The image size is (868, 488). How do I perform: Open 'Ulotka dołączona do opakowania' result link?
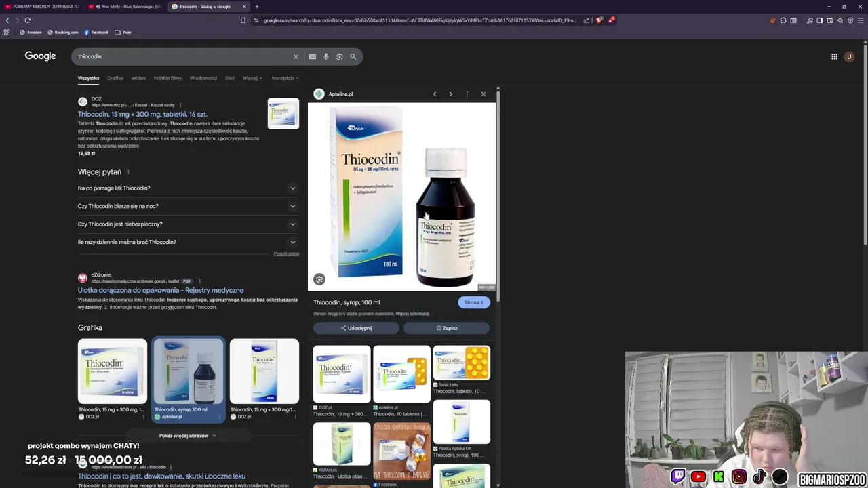(161, 290)
